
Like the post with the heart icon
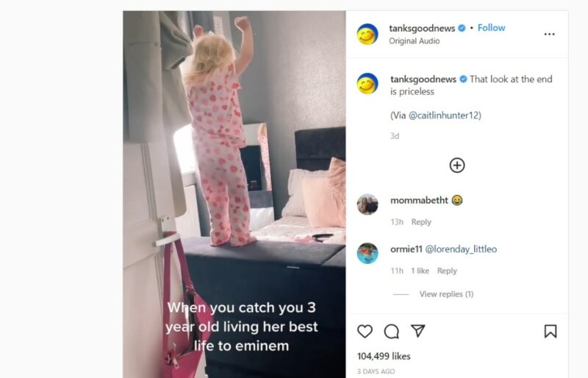[365, 332]
